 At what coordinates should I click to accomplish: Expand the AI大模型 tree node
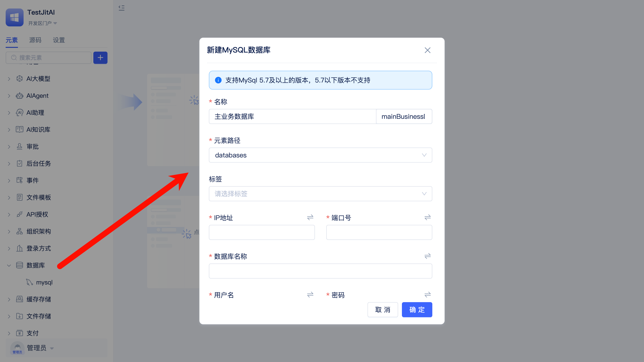(9, 79)
